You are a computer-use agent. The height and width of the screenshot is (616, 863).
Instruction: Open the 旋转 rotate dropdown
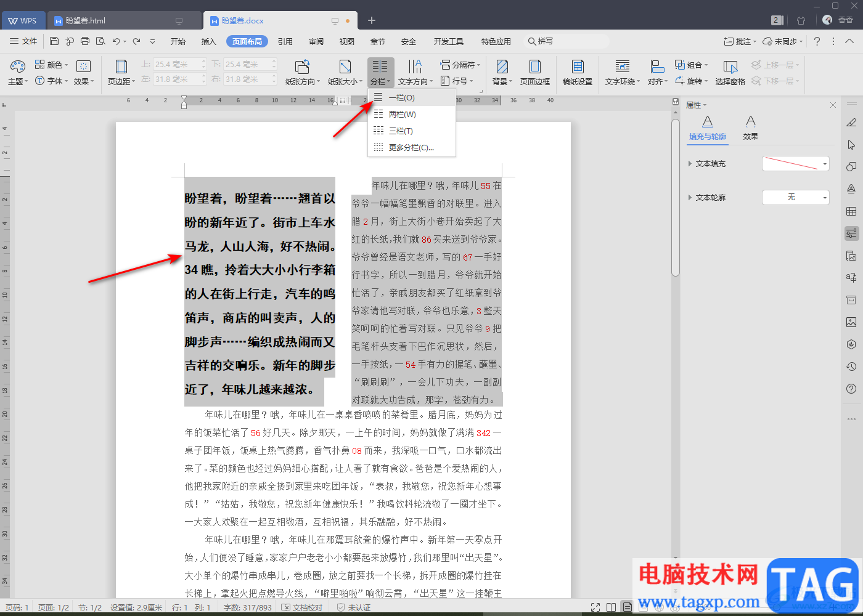(x=692, y=81)
